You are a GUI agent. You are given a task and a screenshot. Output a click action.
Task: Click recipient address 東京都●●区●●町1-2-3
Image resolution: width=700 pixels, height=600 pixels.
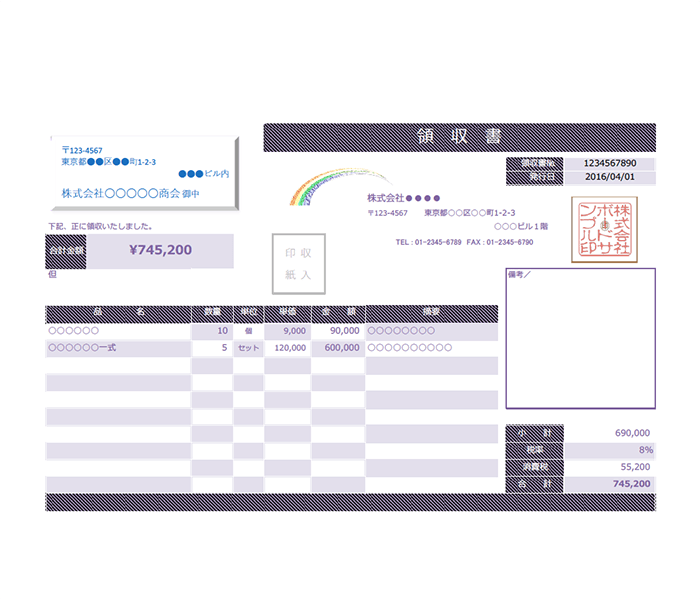pos(108,162)
